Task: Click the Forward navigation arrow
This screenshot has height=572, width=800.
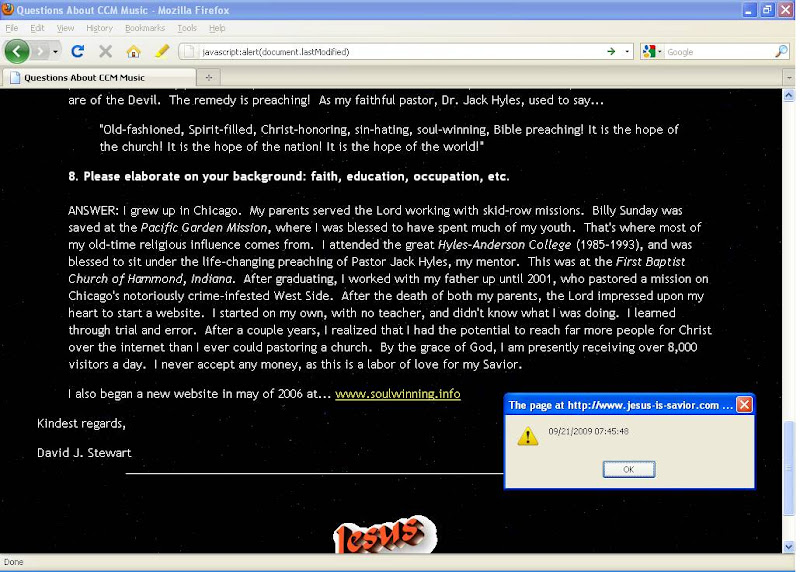Action: (x=40, y=51)
